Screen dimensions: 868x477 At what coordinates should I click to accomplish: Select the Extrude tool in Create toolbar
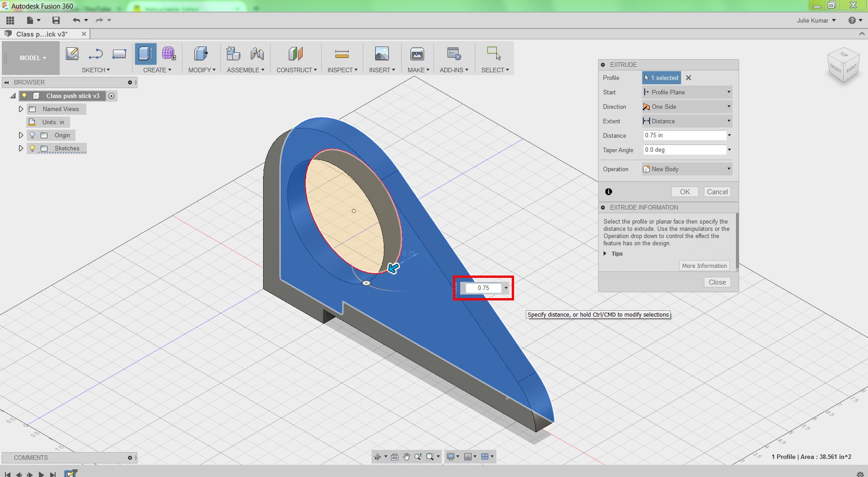(x=145, y=54)
